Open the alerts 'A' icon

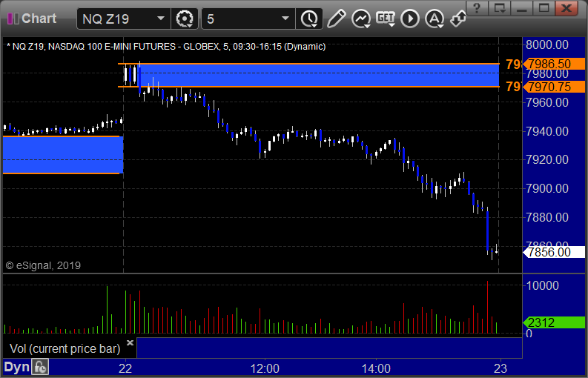[x=435, y=19]
